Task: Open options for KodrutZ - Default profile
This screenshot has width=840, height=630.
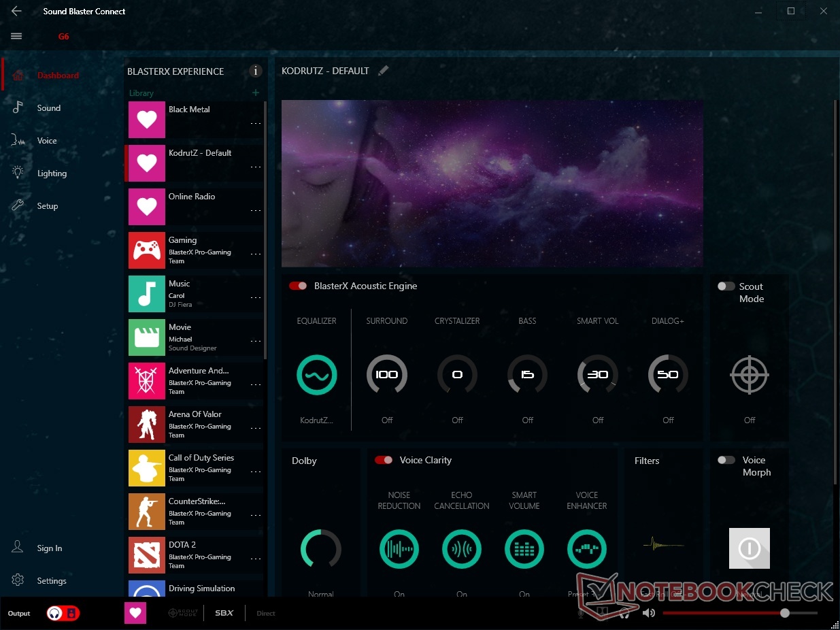Action: [256, 167]
